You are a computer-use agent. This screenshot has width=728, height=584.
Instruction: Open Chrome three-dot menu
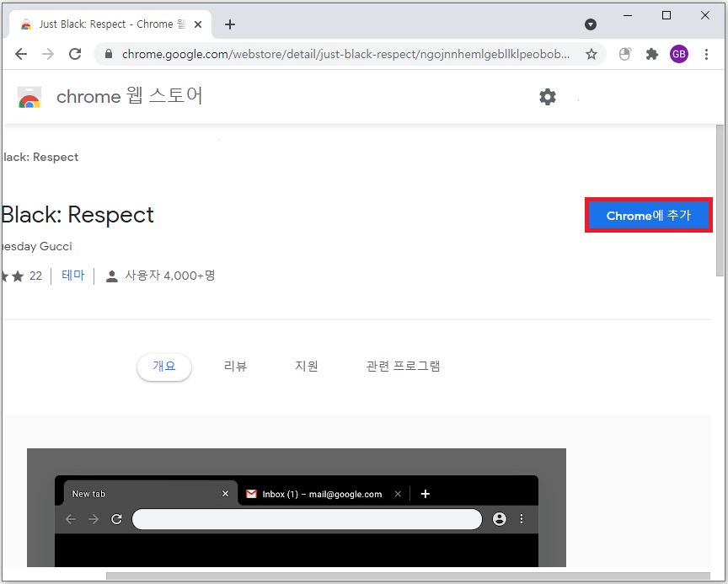point(706,54)
